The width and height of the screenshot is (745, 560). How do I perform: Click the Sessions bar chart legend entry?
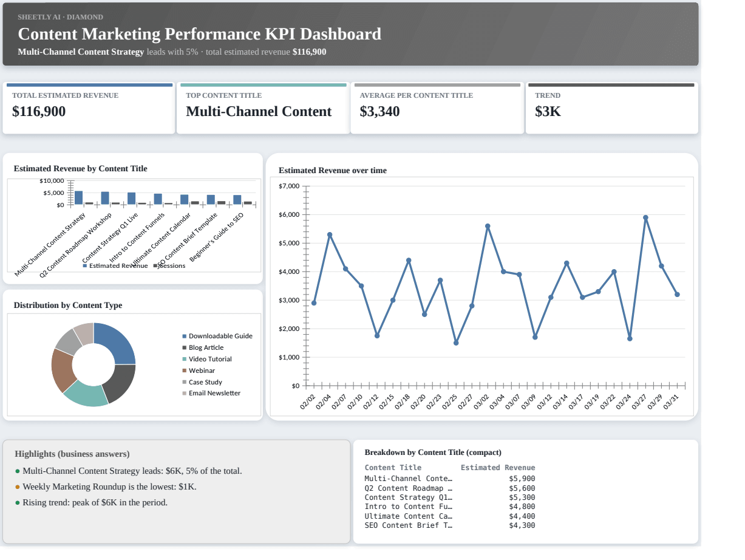[x=169, y=266]
